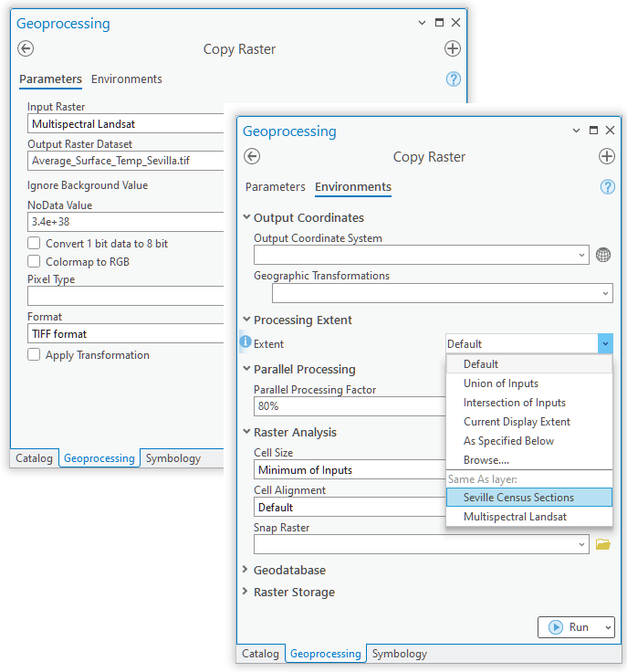The height and width of the screenshot is (672, 627).
Task: Expand Geodatabase section
Action: pyautogui.click(x=246, y=569)
